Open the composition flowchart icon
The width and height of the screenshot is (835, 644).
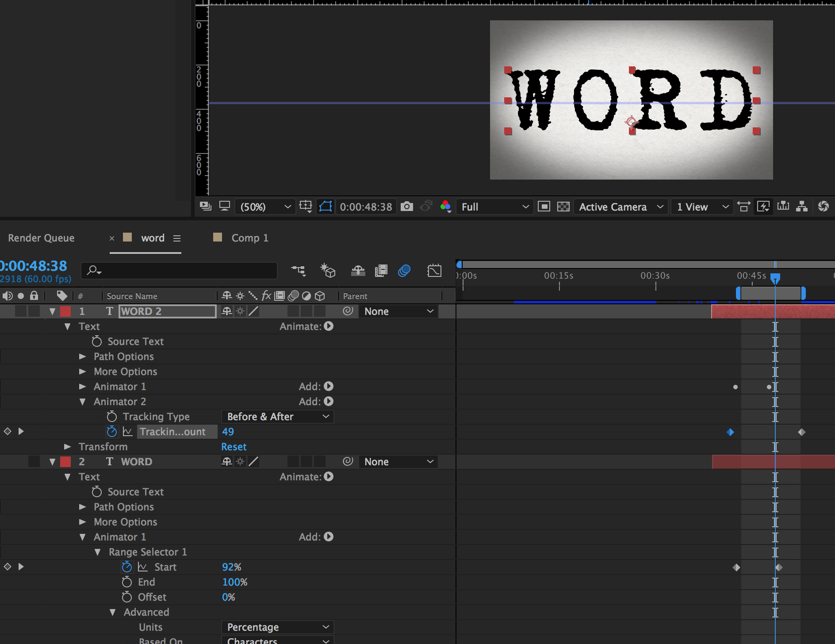point(802,206)
